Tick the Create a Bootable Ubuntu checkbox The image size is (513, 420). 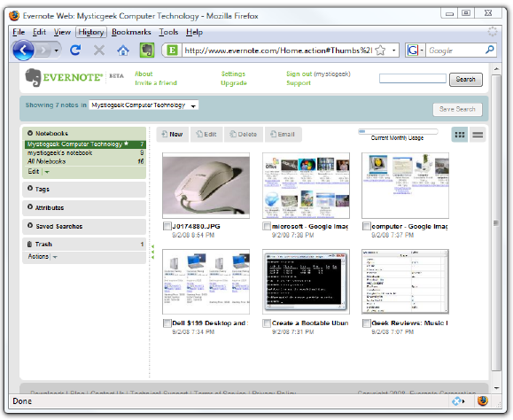[x=267, y=323]
